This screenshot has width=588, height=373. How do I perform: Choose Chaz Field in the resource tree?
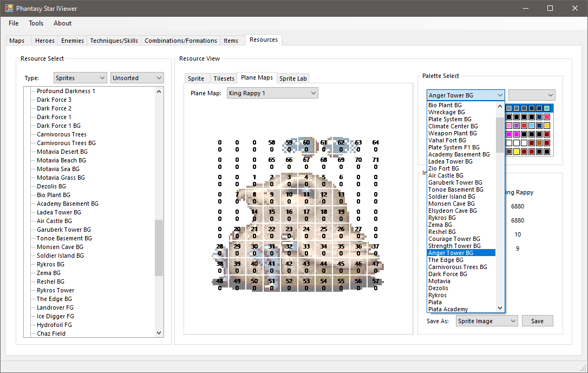(51, 333)
